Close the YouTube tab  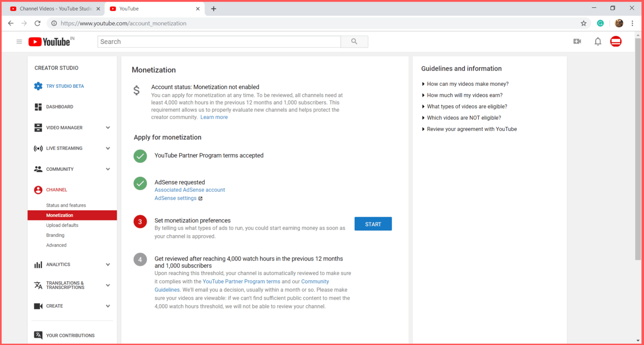pos(198,9)
